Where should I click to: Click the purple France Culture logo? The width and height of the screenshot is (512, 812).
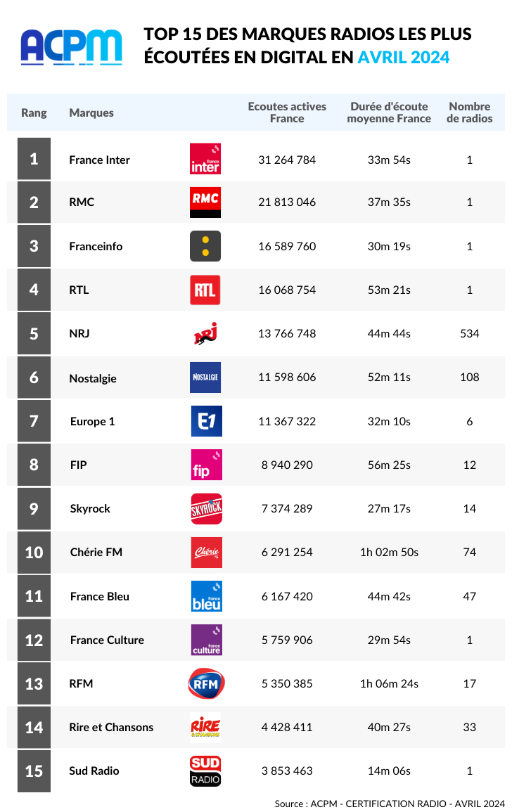coord(206,640)
